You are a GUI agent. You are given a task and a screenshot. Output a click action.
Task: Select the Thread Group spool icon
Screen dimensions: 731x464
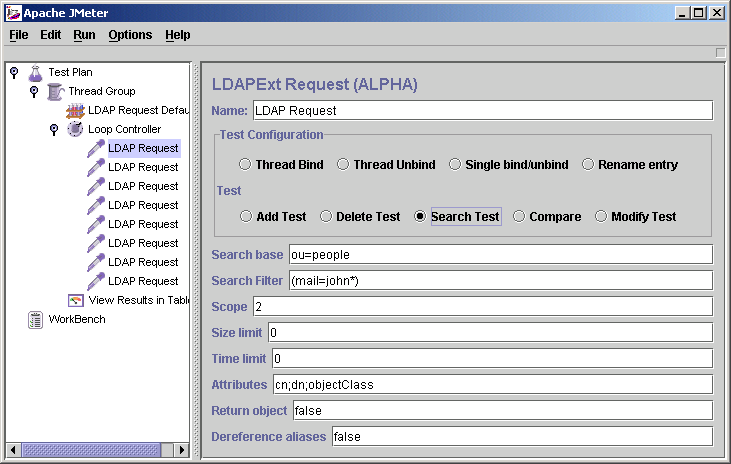pyautogui.click(x=55, y=91)
